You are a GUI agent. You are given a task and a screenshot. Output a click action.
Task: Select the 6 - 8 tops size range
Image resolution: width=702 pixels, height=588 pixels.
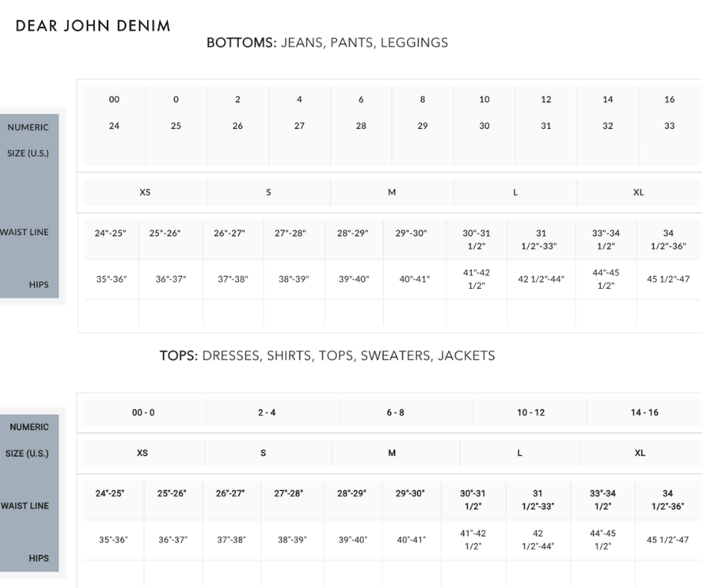coord(395,413)
